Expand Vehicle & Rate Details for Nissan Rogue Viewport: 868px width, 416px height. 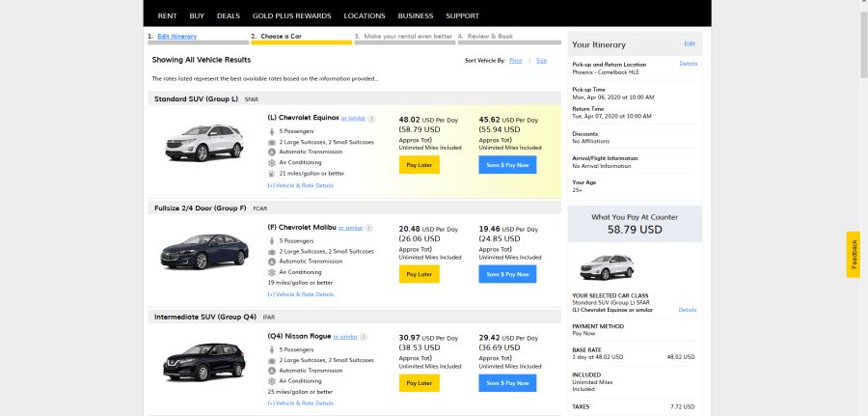tap(301, 403)
